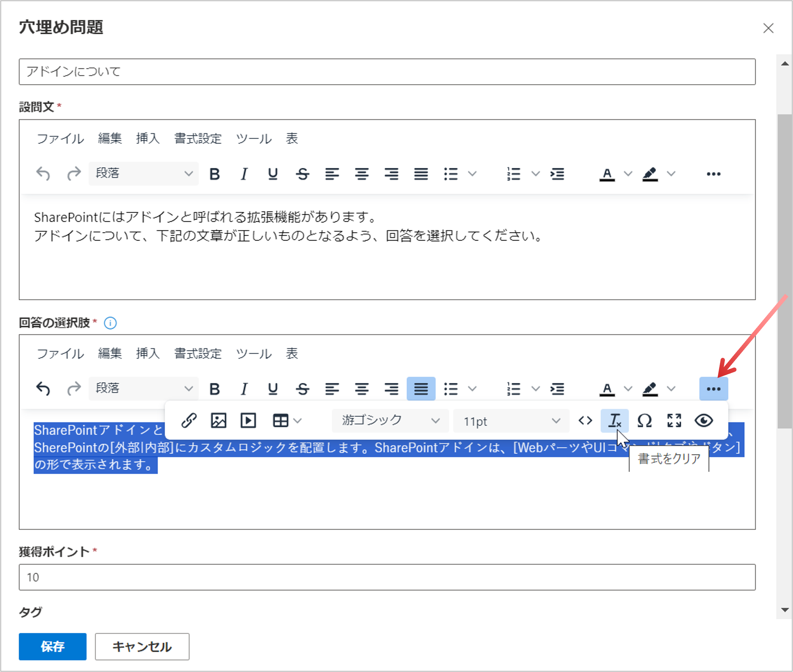
Task: Expand table options arrow in overflow toolbar
Action: coord(298,421)
